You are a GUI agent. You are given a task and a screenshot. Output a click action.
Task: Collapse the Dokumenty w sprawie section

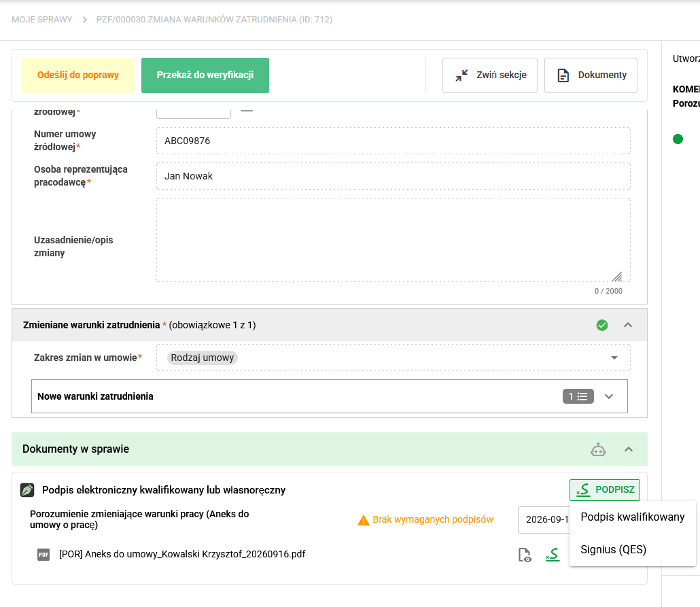(x=628, y=449)
